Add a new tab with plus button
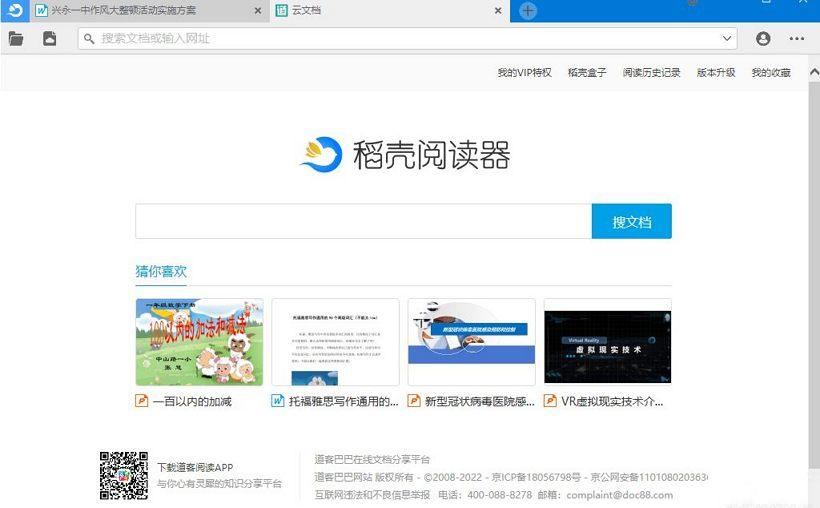This screenshot has height=508, width=820. 528,10
